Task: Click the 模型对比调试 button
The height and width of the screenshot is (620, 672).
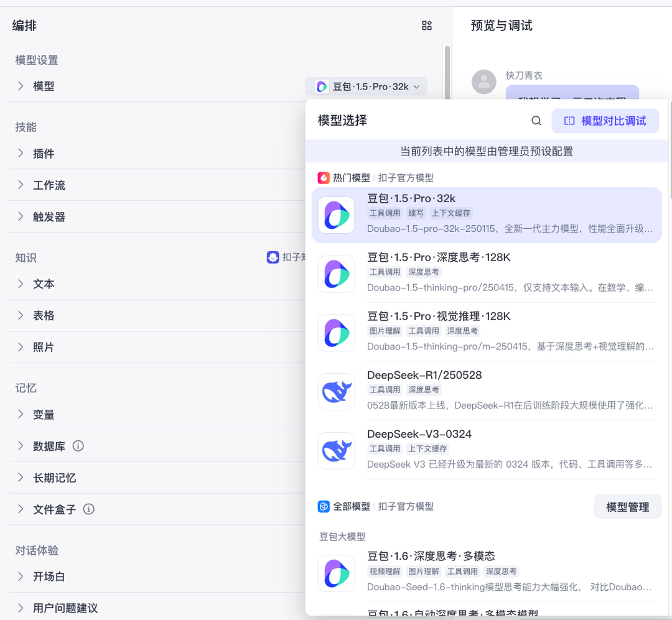Action: coord(605,121)
